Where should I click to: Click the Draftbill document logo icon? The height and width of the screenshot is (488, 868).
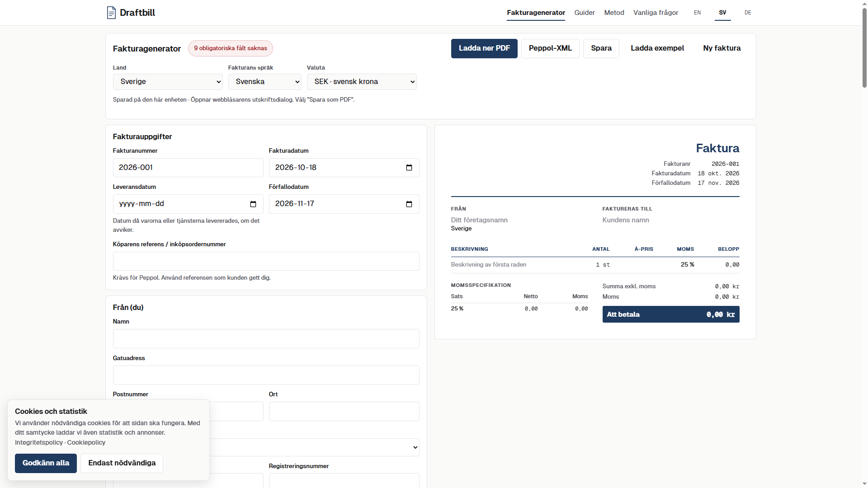(111, 13)
